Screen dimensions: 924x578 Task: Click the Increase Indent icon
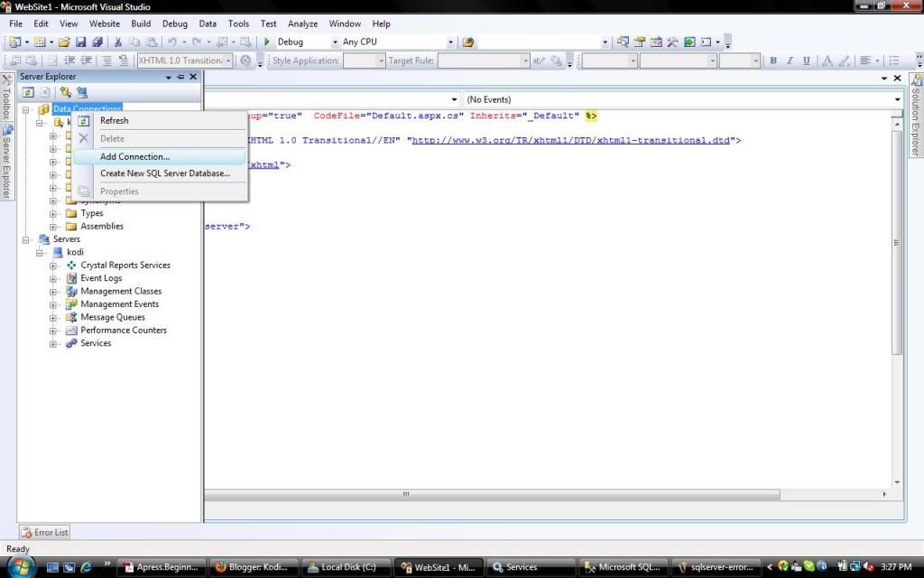(86, 61)
